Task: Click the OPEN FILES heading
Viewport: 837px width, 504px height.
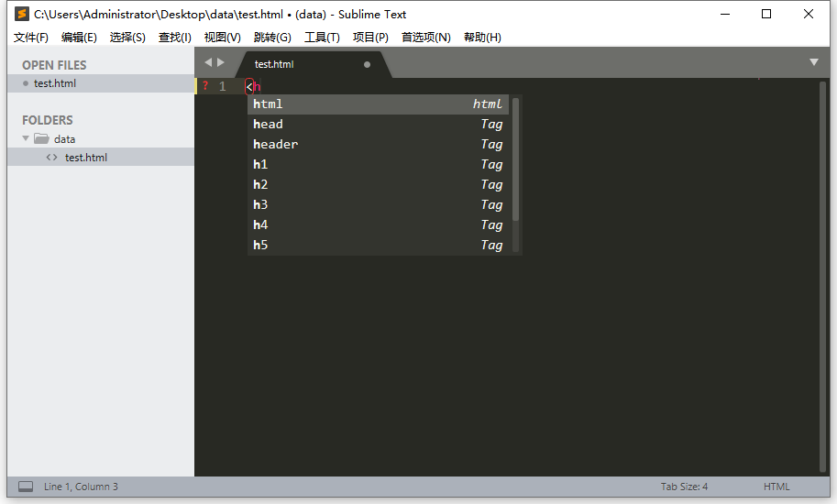Action: point(54,65)
